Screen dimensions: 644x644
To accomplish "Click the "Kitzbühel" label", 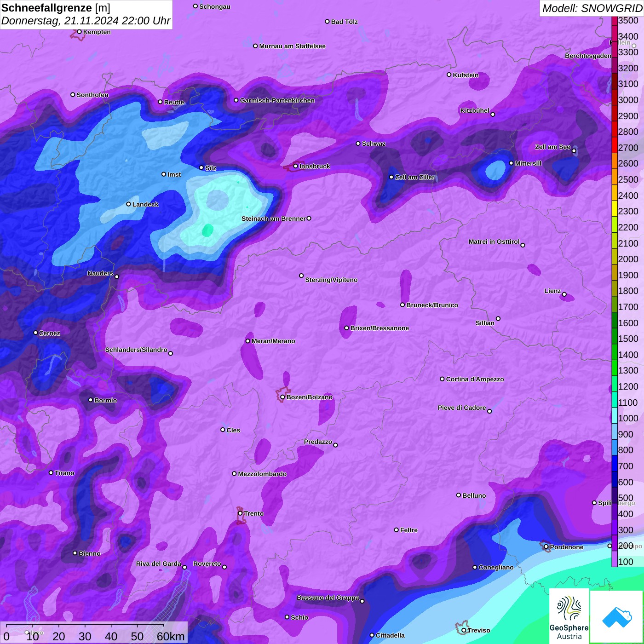I will click(x=475, y=110).
